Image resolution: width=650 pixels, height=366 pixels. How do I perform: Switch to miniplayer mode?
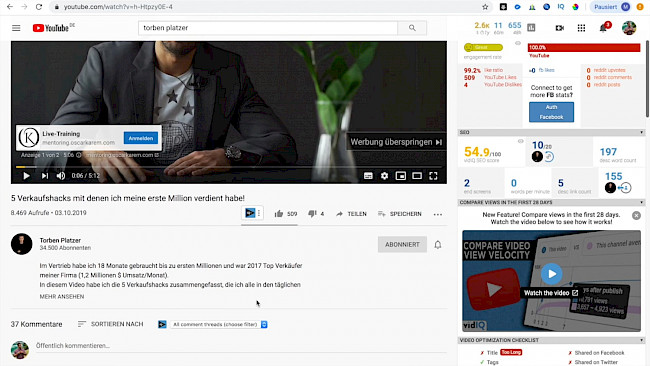coord(400,176)
